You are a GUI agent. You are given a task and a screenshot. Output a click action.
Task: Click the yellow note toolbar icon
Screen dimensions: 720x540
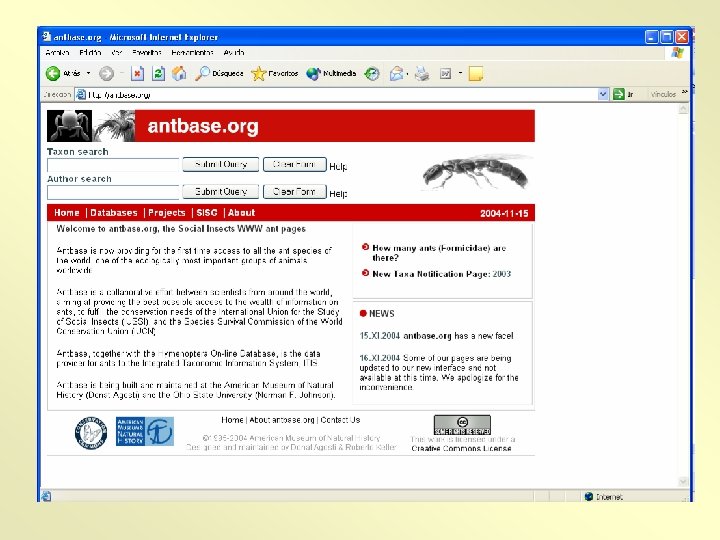click(476, 73)
